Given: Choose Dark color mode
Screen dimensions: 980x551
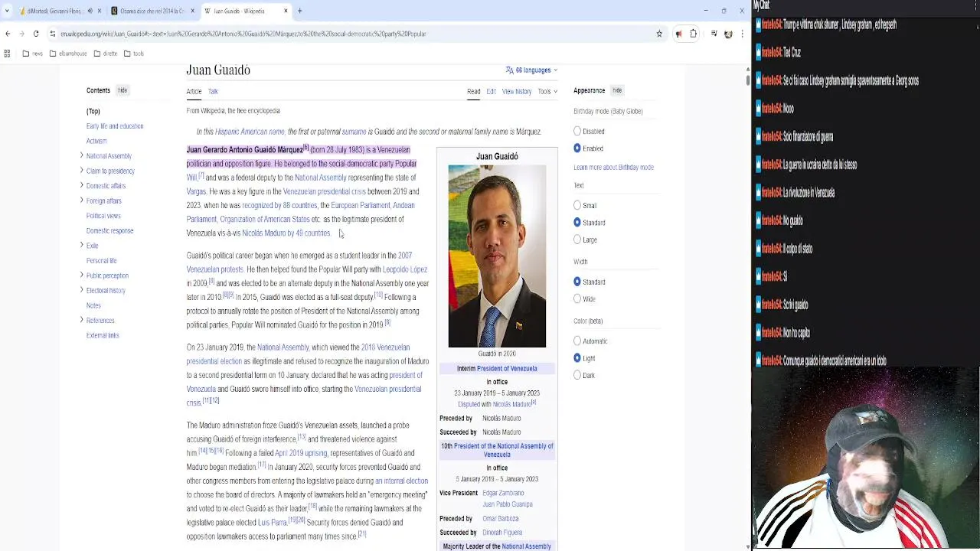Looking at the screenshot, I should click(577, 375).
